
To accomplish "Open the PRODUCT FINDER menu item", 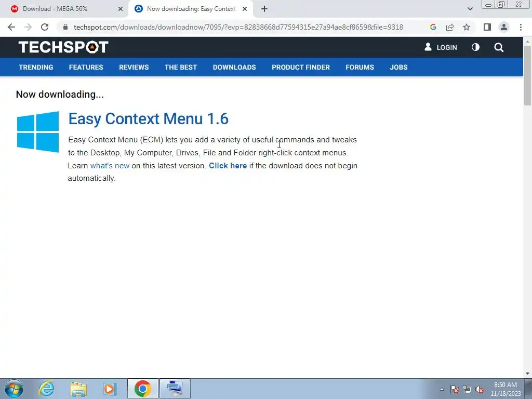I will coord(301,67).
